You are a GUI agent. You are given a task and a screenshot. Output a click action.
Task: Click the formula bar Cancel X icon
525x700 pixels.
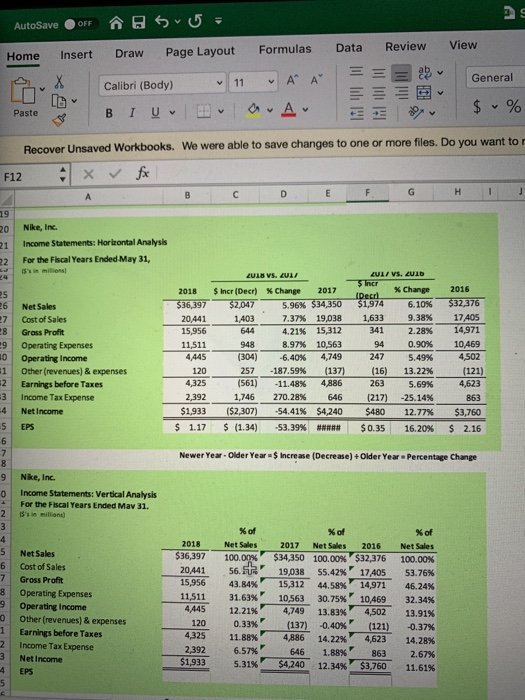click(88, 175)
